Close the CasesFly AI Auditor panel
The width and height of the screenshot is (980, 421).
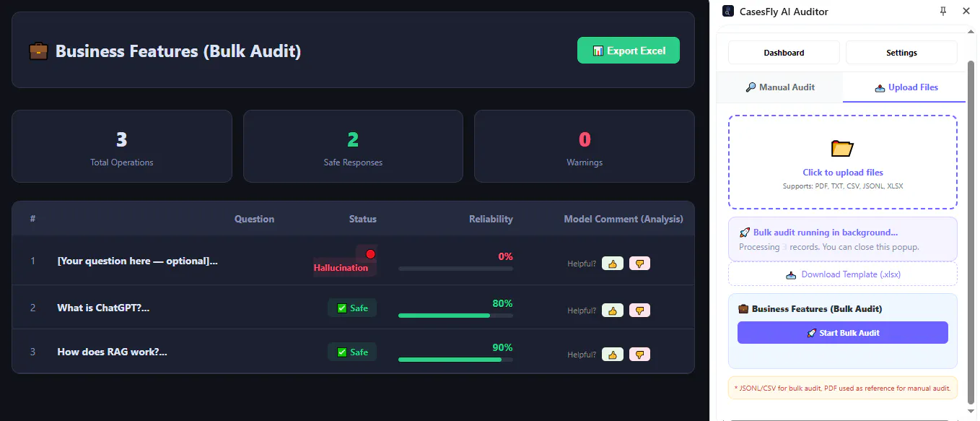(966, 11)
